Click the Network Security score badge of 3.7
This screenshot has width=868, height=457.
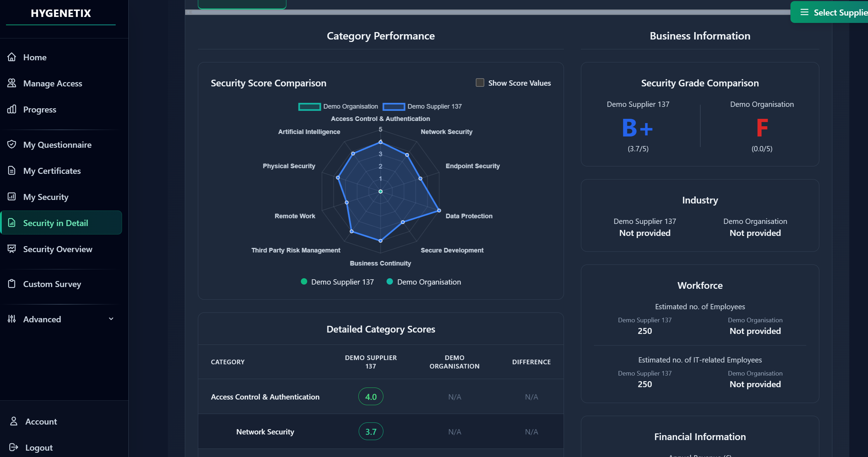coord(371,431)
